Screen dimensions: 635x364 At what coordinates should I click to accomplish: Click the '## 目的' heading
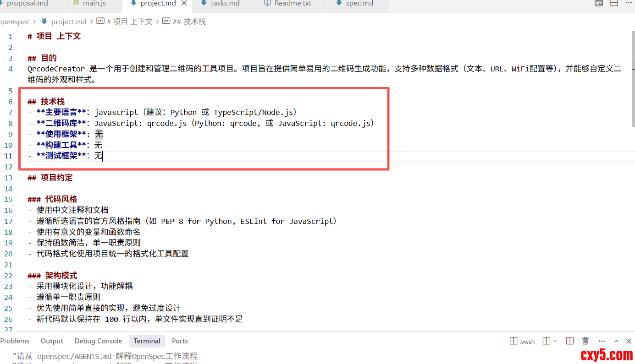click(x=42, y=58)
